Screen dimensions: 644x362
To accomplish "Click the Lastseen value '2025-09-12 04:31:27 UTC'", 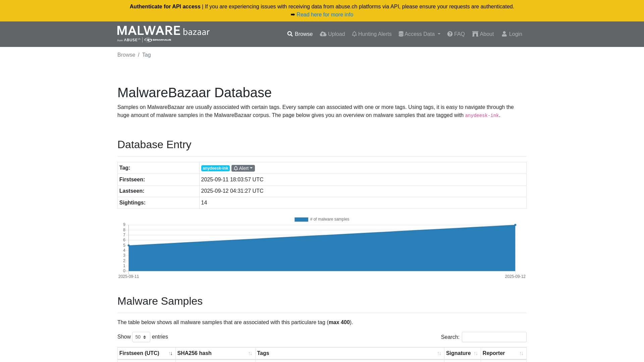I will pyautogui.click(x=232, y=191).
